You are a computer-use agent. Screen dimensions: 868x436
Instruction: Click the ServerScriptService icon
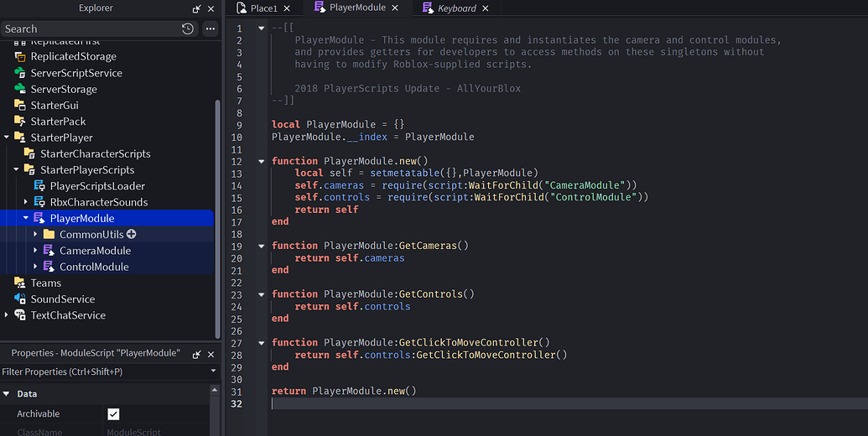(20, 72)
